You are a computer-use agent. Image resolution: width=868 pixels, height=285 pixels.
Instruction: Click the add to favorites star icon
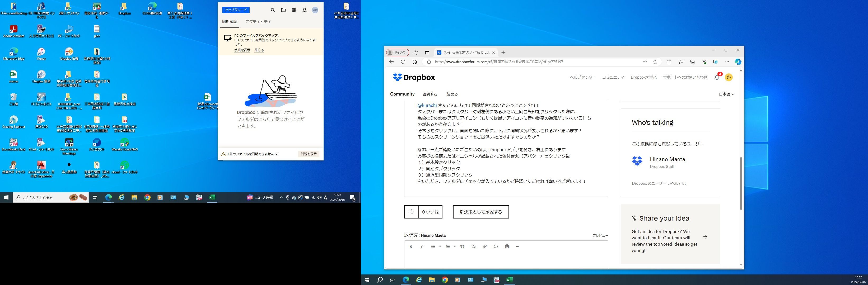pyautogui.click(x=655, y=62)
